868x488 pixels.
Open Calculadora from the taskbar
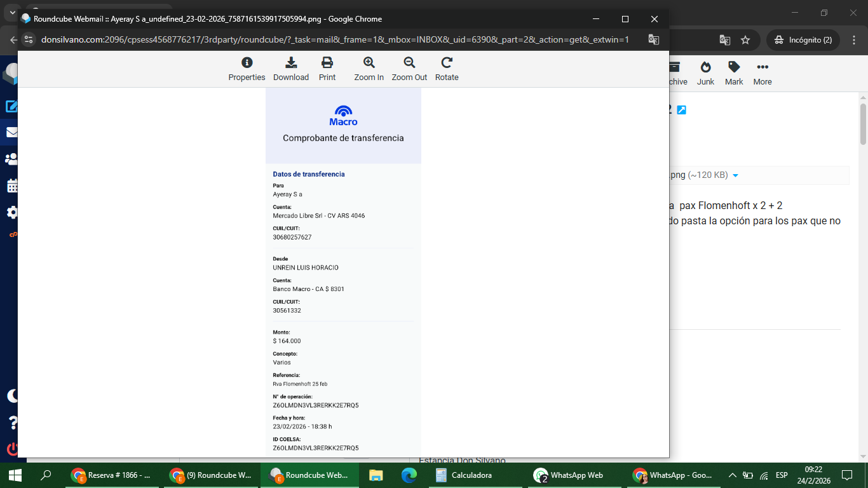(464, 475)
